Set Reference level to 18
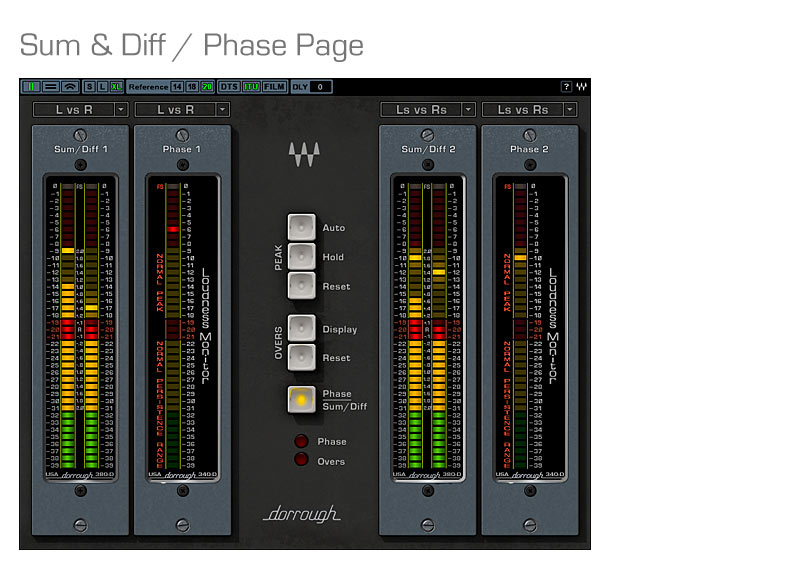The width and height of the screenshot is (800, 575). pyautogui.click(x=192, y=87)
